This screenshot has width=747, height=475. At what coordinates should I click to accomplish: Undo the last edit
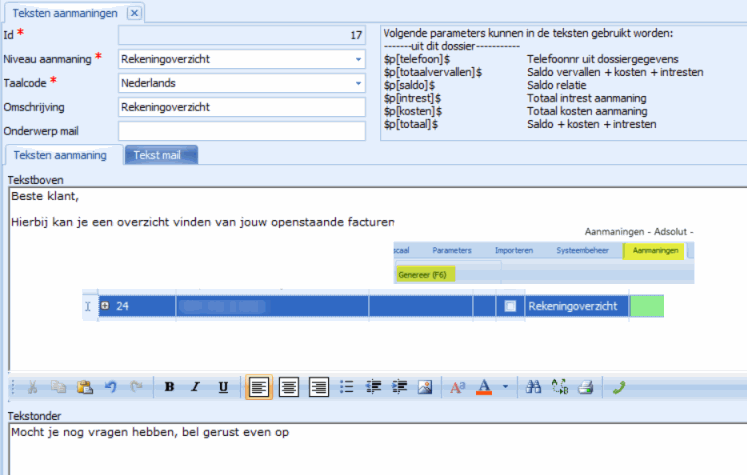pos(111,387)
